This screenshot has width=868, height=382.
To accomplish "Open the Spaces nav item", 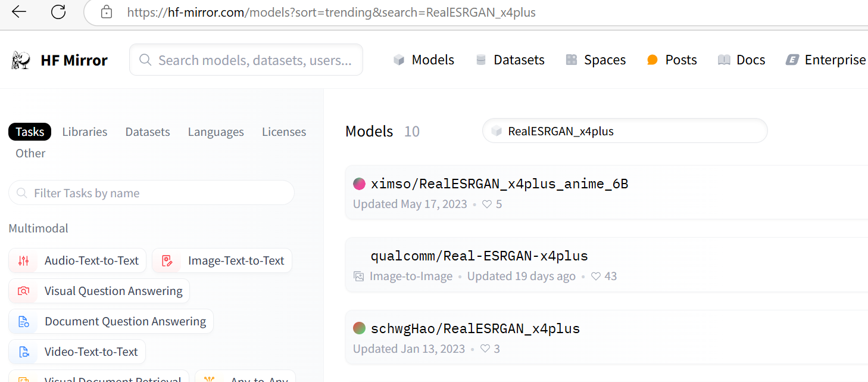I will [595, 60].
